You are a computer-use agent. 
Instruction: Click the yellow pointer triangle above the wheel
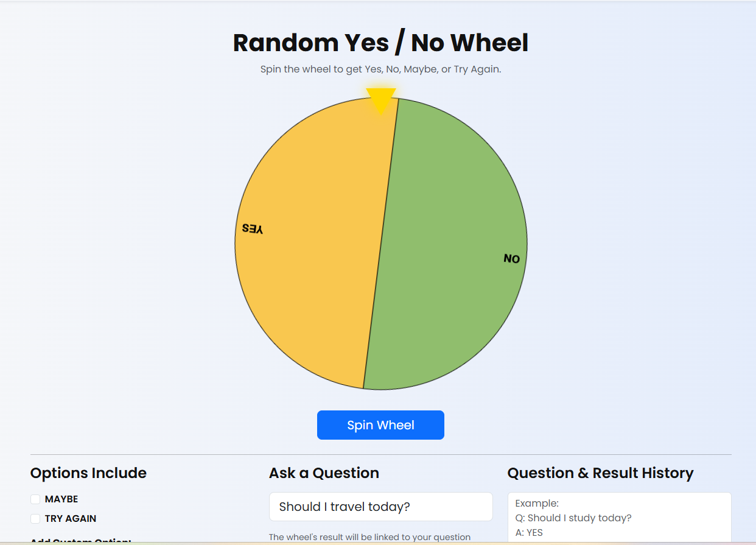(x=381, y=97)
